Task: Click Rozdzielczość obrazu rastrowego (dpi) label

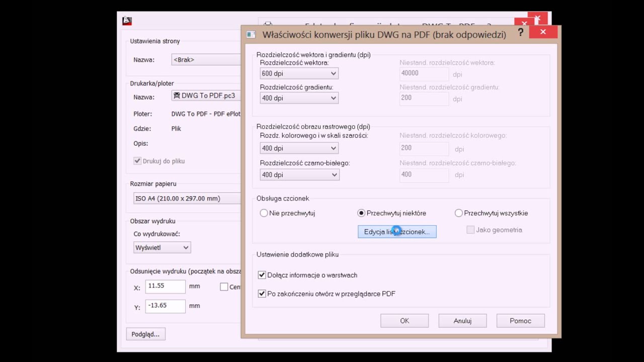Action: click(x=313, y=127)
